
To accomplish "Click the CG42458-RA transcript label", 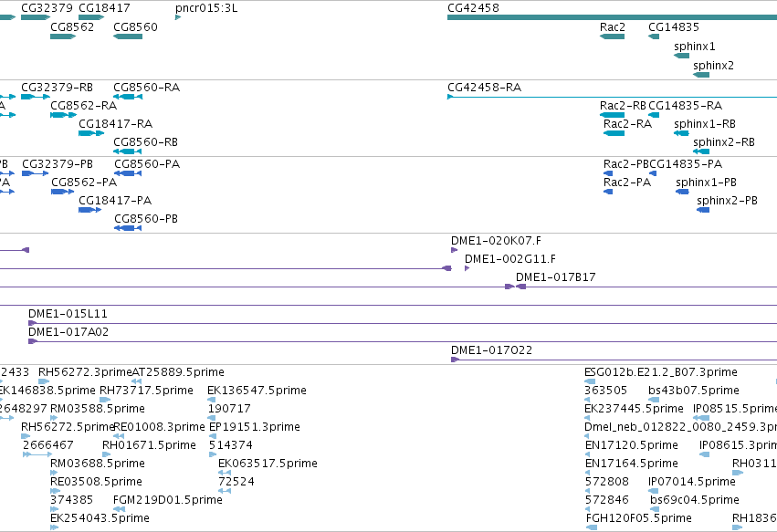I will (x=484, y=88).
